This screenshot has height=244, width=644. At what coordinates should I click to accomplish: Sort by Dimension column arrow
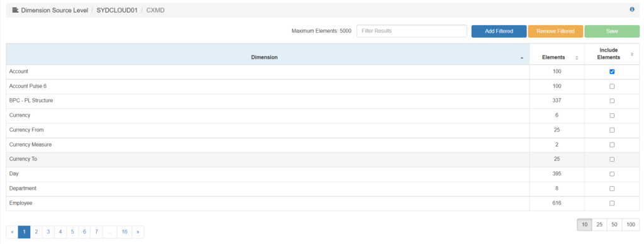point(521,58)
